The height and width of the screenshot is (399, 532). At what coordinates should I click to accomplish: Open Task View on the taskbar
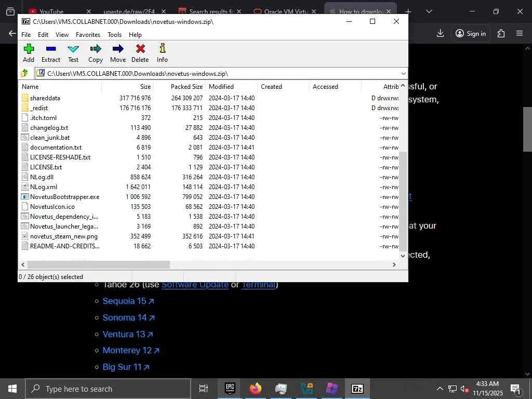tap(203, 389)
